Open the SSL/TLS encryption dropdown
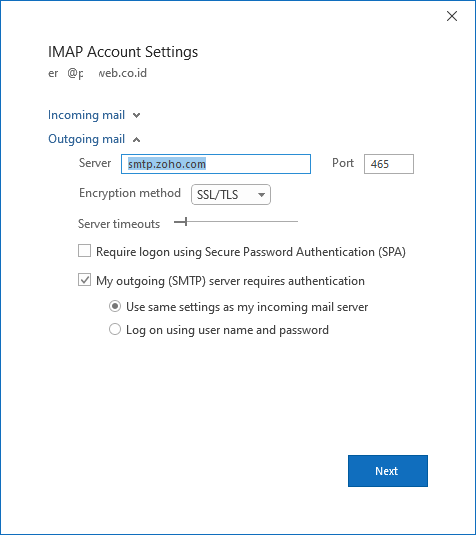This screenshot has width=476, height=535. tap(231, 194)
